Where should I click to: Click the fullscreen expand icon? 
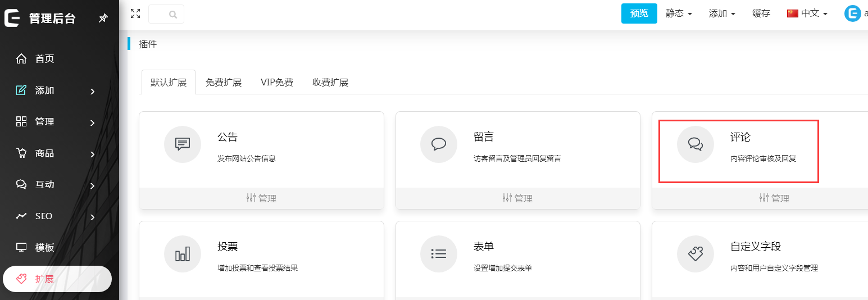click(135, 13)
